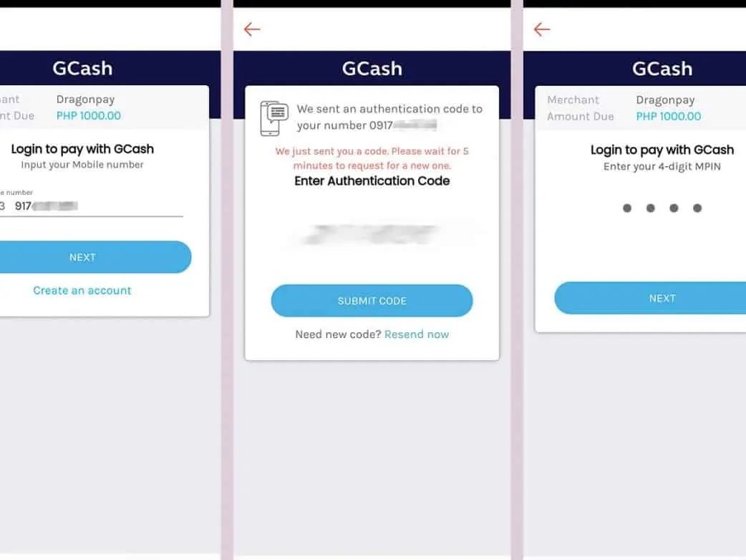
Task: Tap the third MPIN digit dot
Action: point(674,208)
